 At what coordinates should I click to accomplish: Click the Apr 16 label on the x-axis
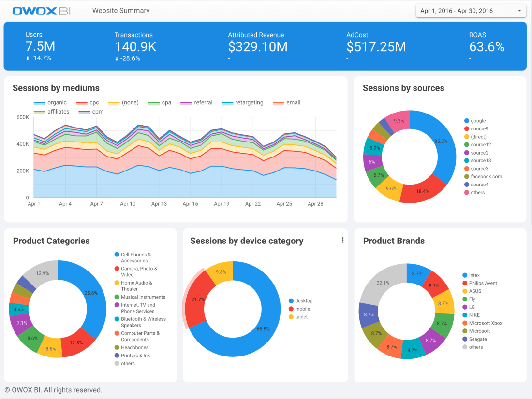[x=191, y=204]
